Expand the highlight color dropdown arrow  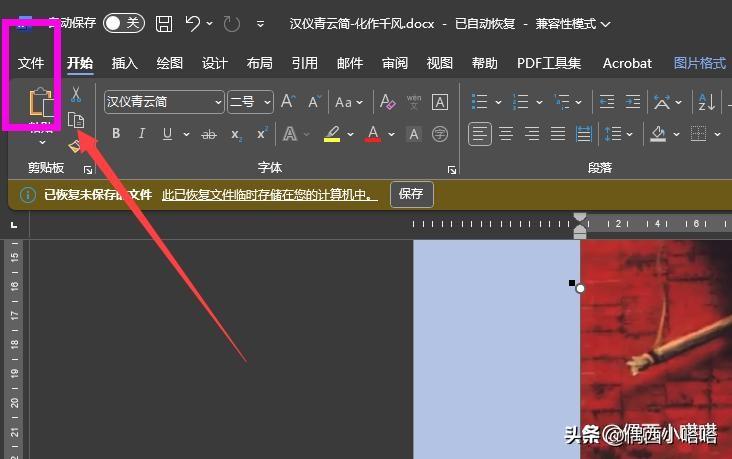350,134
